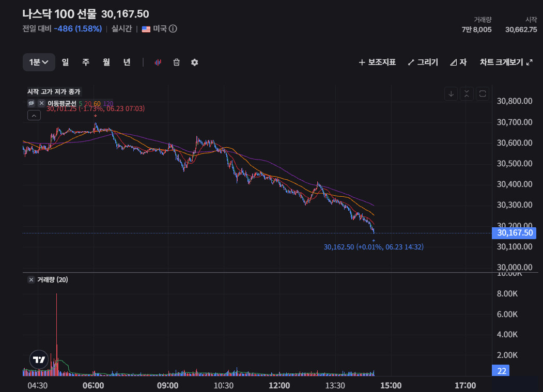Click the 그리기 drawing tool button
The height and width of the screenshot is (392, 543).
coord(423,62)
